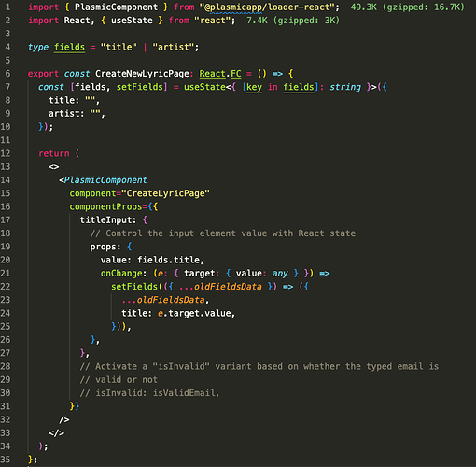Image resolution: width=476 pixels, height=467 pixels.
Task: Click the CreateNewLyricPage component name
Action: coord(142,74)
